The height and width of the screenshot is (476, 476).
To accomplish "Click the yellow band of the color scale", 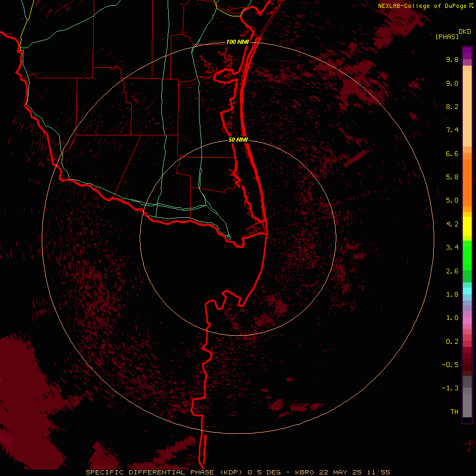I will pyautogui.click(x=467, y=226).
